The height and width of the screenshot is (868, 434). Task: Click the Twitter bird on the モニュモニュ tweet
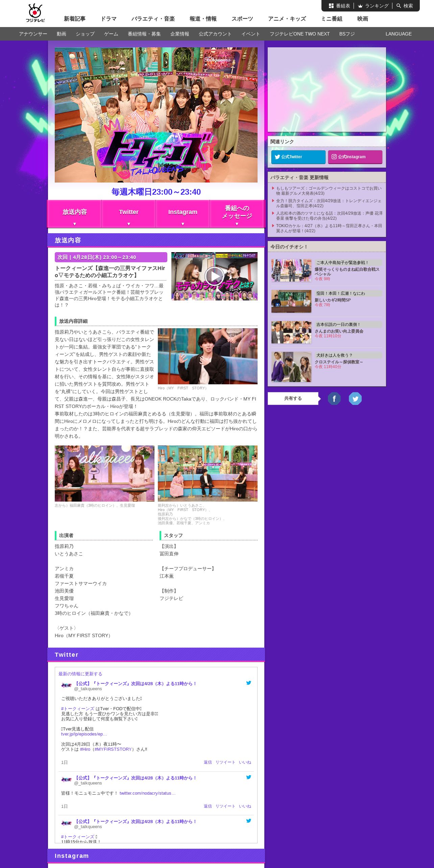[x=248, y=777]
